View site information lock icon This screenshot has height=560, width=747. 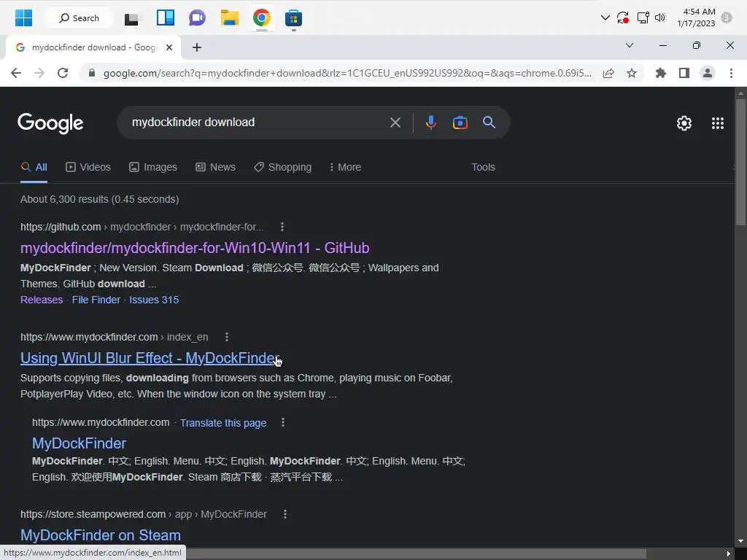point(92,73)
